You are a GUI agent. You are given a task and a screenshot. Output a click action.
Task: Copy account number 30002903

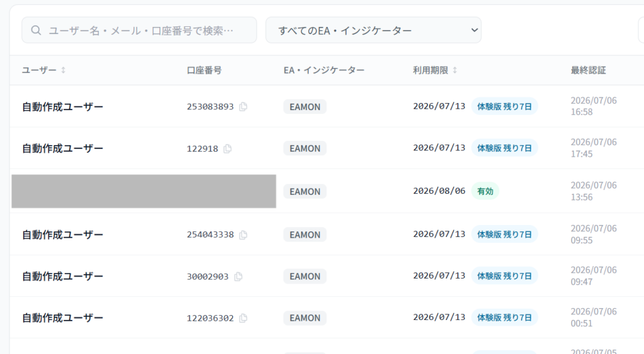coord(238,277)
